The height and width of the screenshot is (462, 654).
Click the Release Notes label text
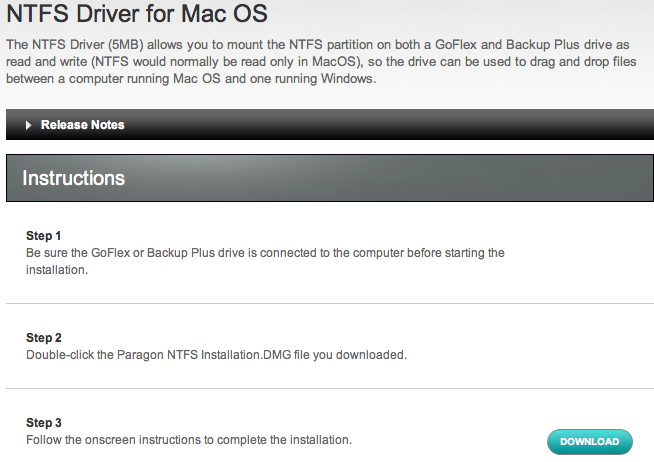(83, 125)
